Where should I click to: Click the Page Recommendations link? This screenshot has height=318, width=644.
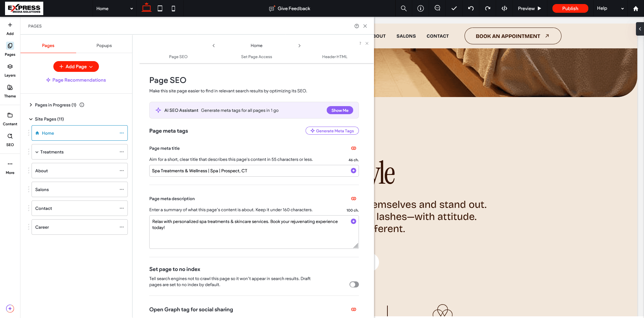[x=76, y=80]
